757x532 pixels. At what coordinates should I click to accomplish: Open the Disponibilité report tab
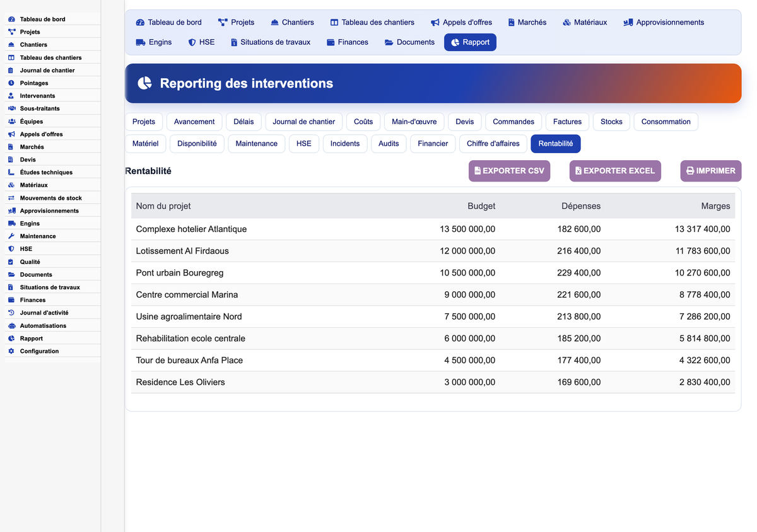[197, 144]
